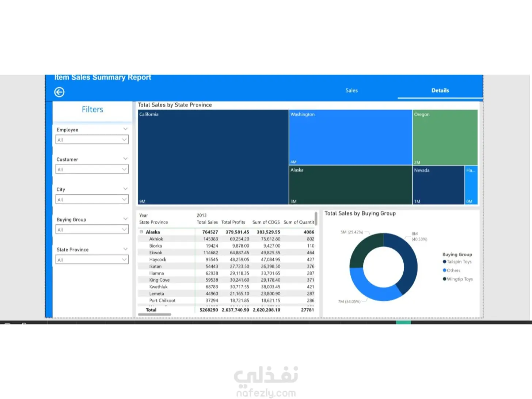
Task: Collapse the Customer slicer header chevron
Action: pyautogui.click(x=125, y=159)
